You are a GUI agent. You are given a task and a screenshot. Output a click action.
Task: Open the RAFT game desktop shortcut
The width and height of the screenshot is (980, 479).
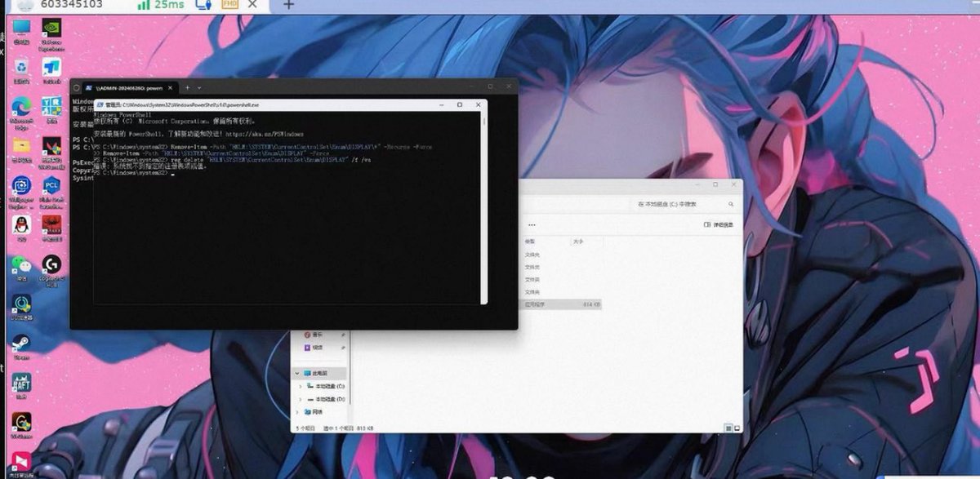21,384
